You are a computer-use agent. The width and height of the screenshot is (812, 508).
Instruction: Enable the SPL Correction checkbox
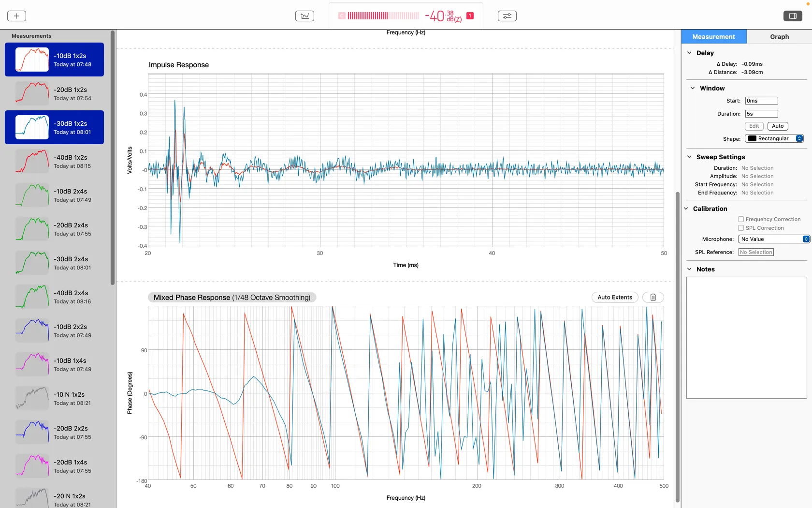click(741, 228)
